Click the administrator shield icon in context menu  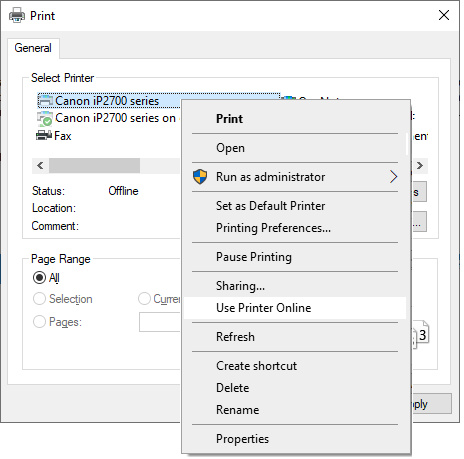point(200,177)
